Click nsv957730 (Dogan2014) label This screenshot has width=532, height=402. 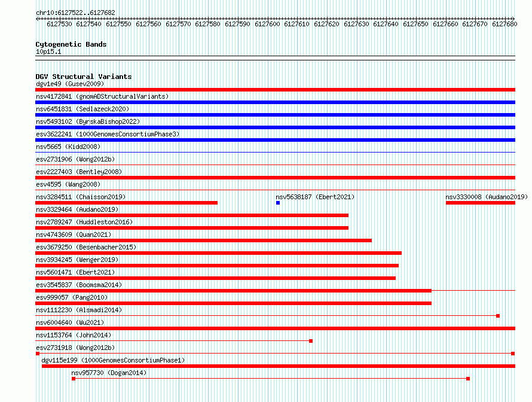pos(109,373)
